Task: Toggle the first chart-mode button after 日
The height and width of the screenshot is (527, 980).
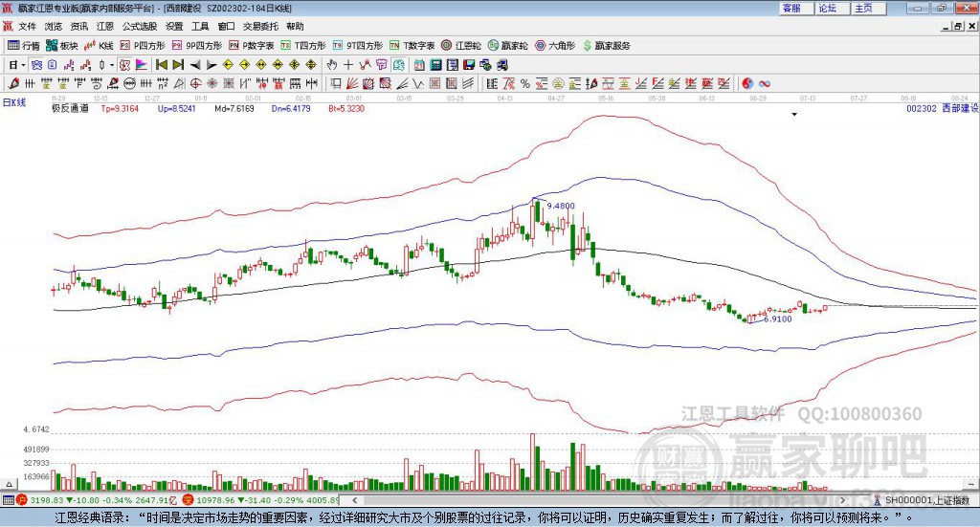Action: coord(36,65)
